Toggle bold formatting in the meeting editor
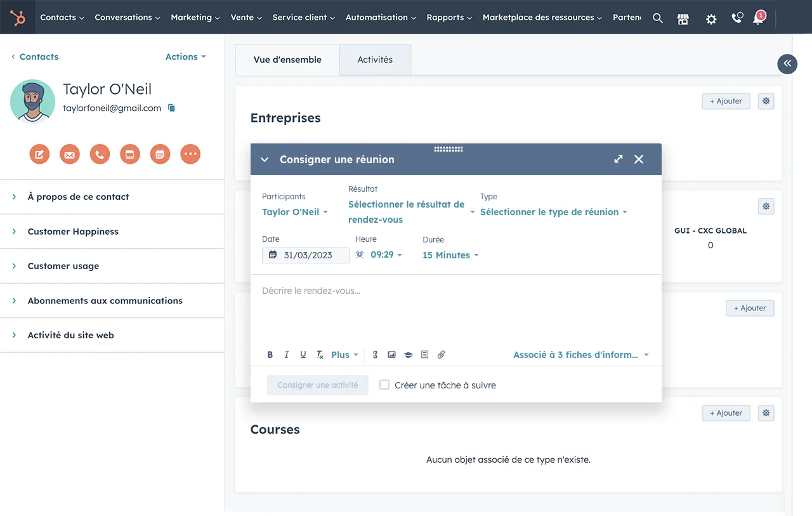812x516 pixels. coord(270,355)
